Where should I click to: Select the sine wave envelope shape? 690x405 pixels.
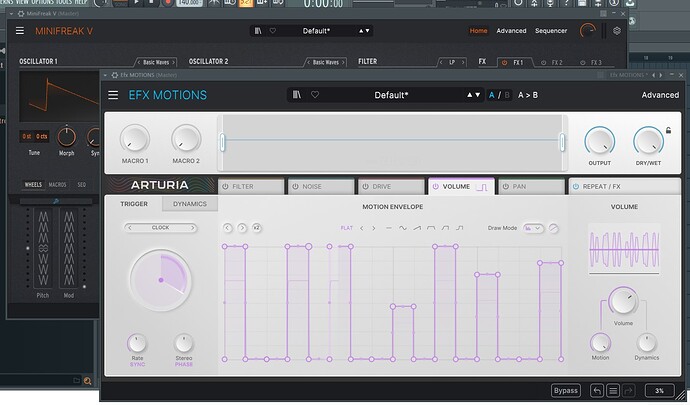[403, 228]
